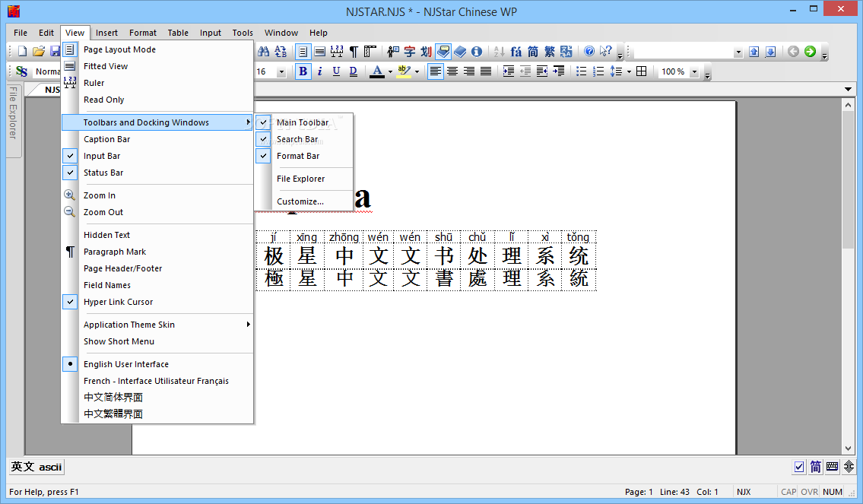Open the Tools menu
The image size is (863, 504).
[243, 33]
